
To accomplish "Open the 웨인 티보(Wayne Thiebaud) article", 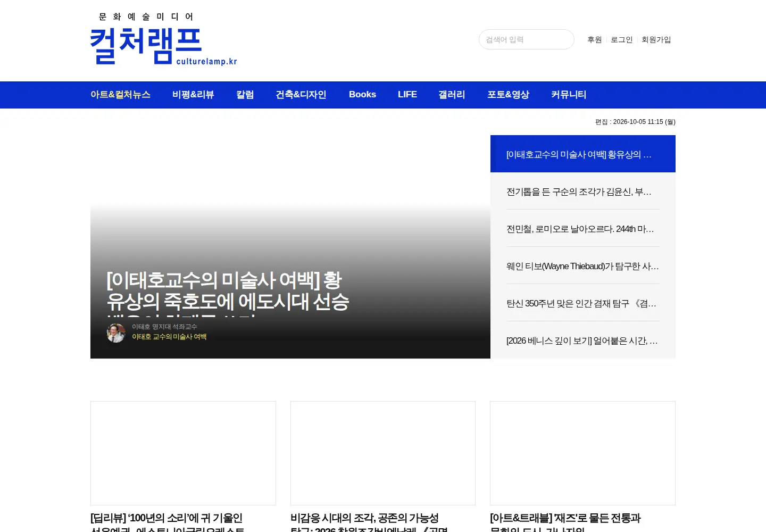I will click(583, 266).
